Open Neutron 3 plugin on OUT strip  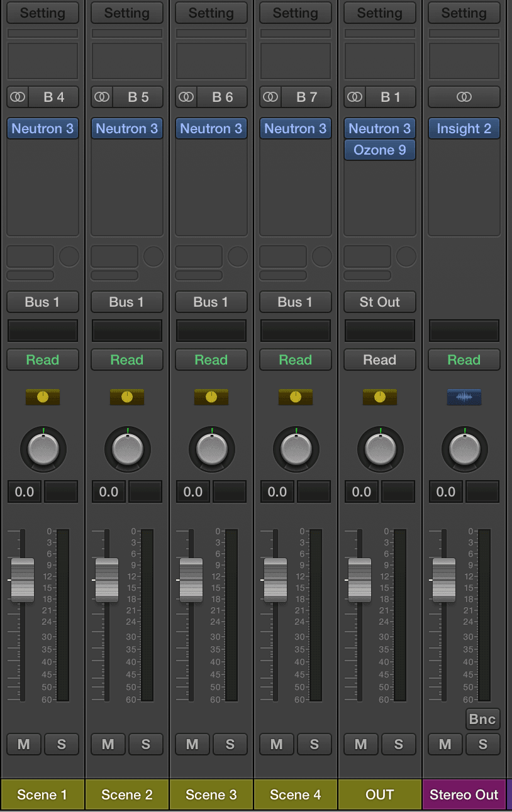380,128
